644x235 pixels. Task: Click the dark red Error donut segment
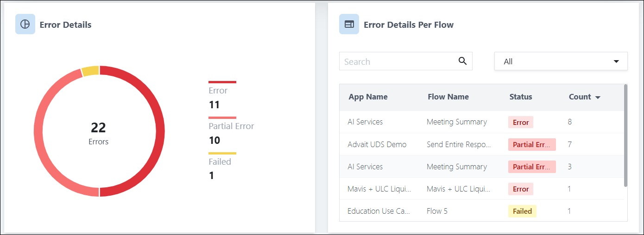[160, 131]
